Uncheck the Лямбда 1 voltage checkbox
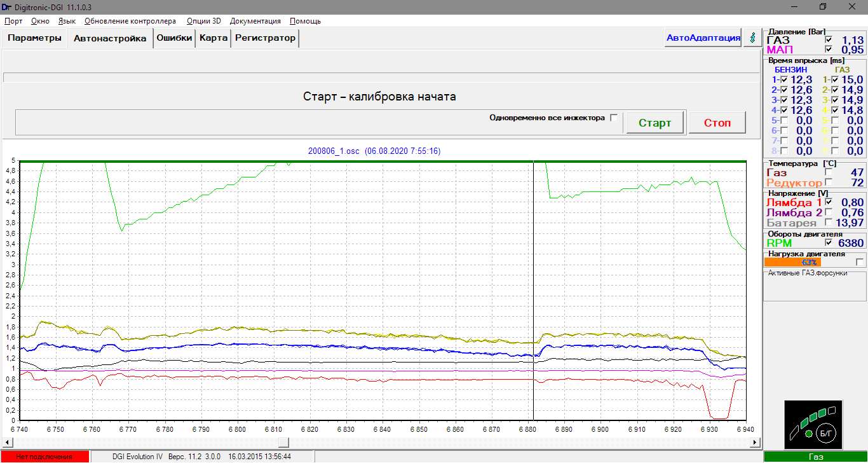This screenshot has width=868, height=463. coord(830,202)
